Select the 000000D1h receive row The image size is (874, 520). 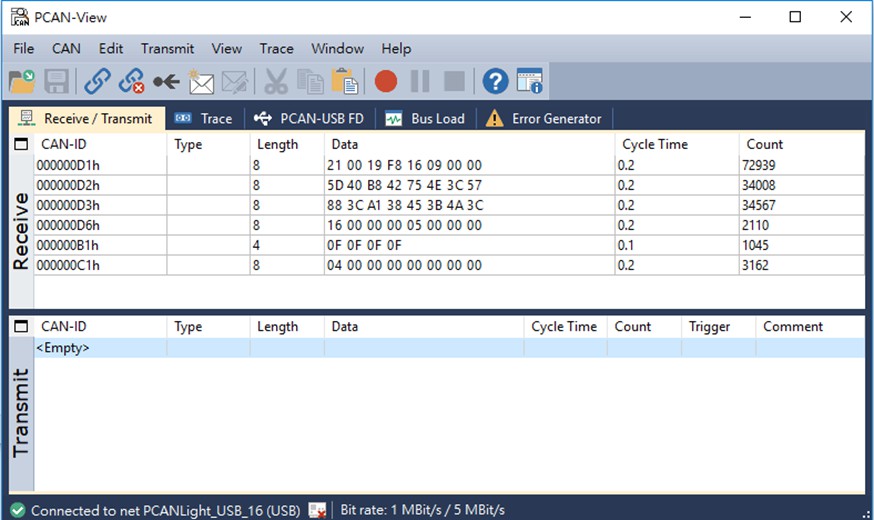tap(449, 166)
